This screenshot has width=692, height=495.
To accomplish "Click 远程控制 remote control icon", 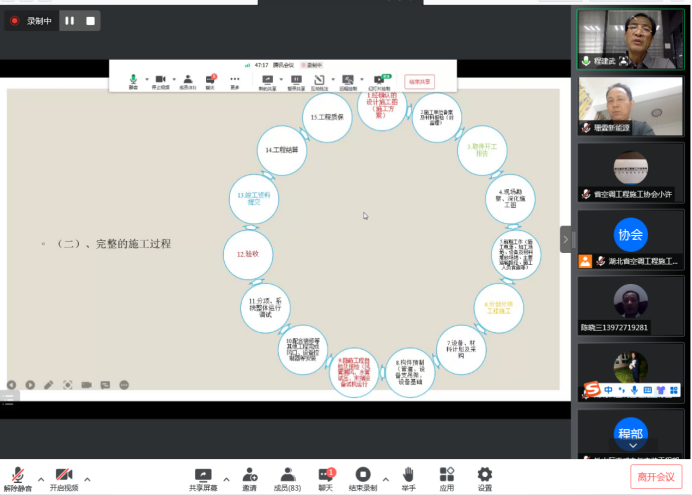I will (x=348, y=82).
